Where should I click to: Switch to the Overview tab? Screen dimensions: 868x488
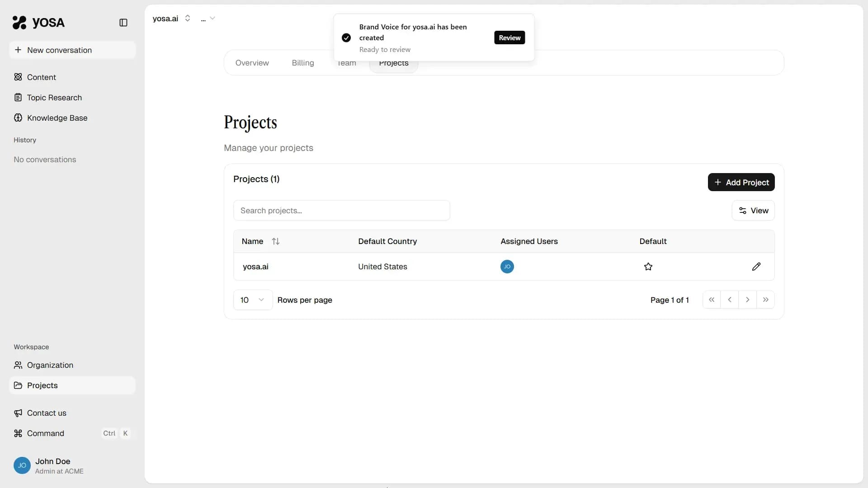252,63
